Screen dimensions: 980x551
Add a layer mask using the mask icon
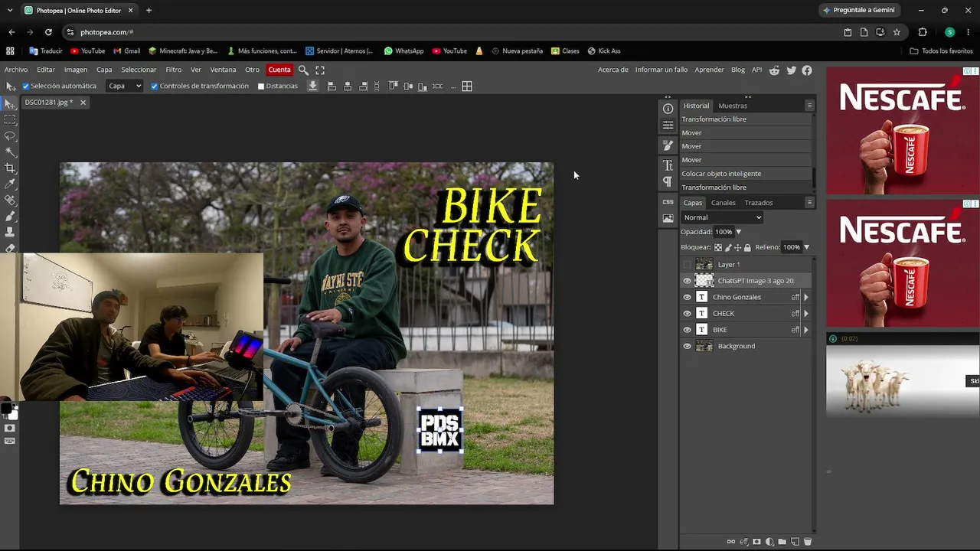757,542
